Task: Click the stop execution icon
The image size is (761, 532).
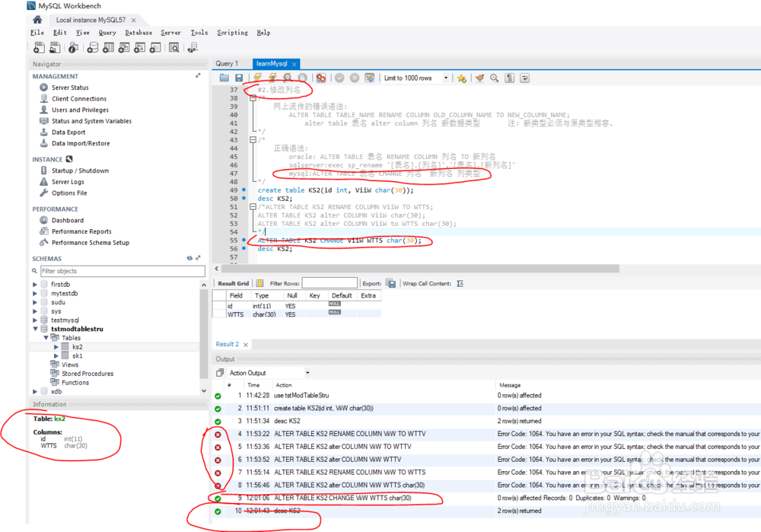Action: [302, 78]
